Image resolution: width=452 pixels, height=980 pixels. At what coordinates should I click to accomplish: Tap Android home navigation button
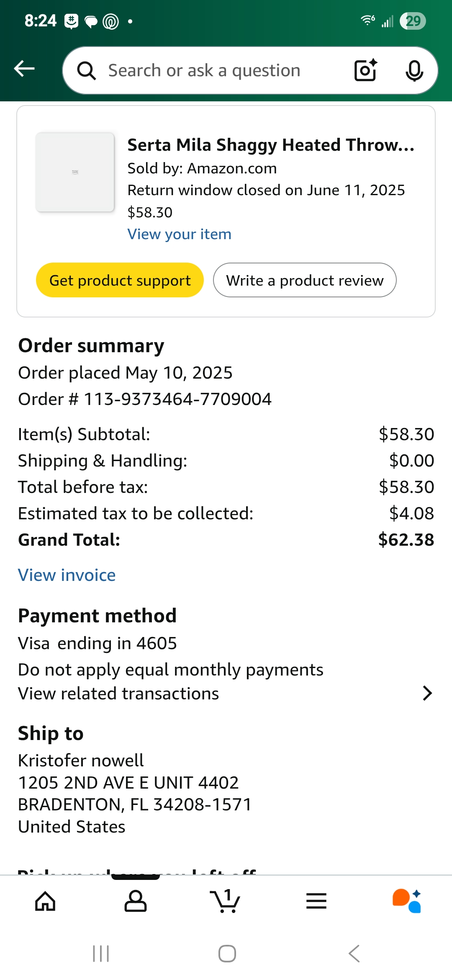click(227, 954)
